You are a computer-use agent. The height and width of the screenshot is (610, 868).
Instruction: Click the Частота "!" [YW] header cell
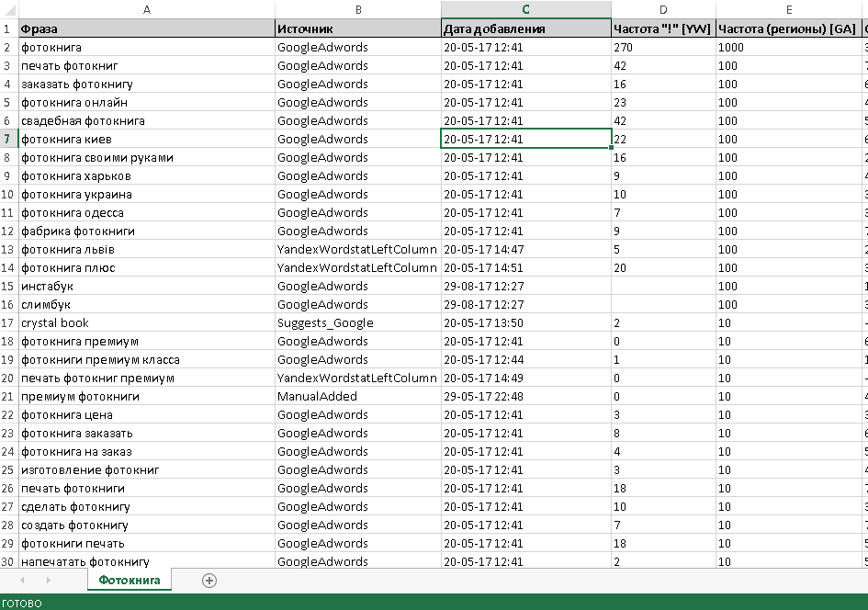coord(663,28)
